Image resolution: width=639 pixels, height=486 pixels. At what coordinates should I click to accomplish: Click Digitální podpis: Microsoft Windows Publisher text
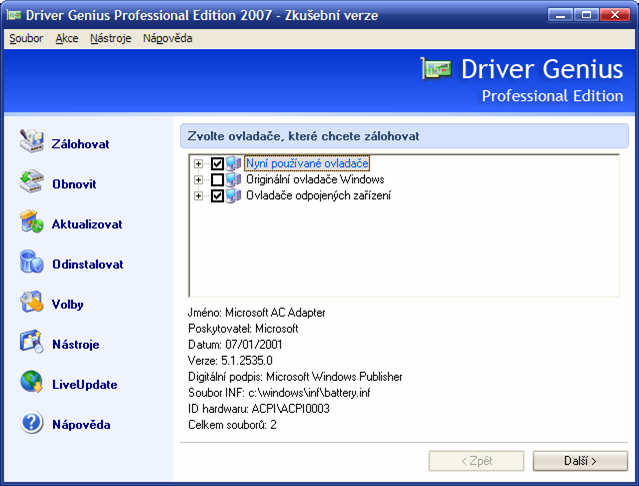295,377
